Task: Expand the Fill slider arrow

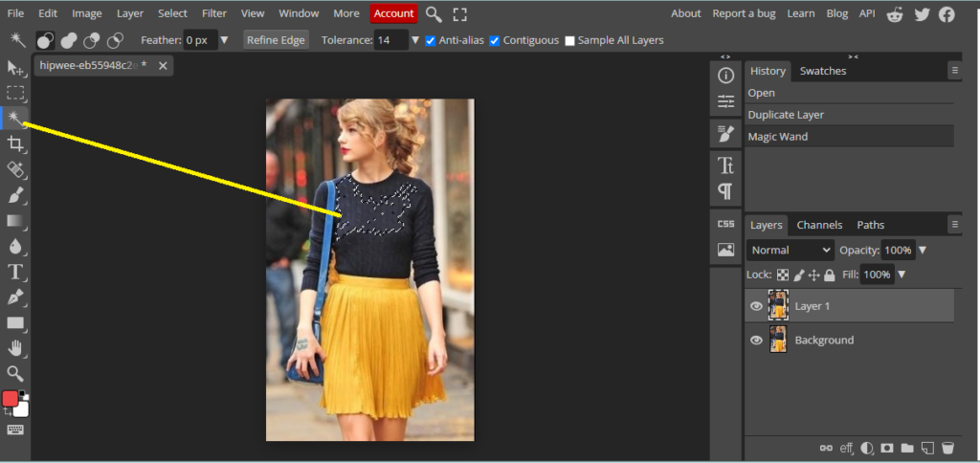Action: [x=901, y=275]
